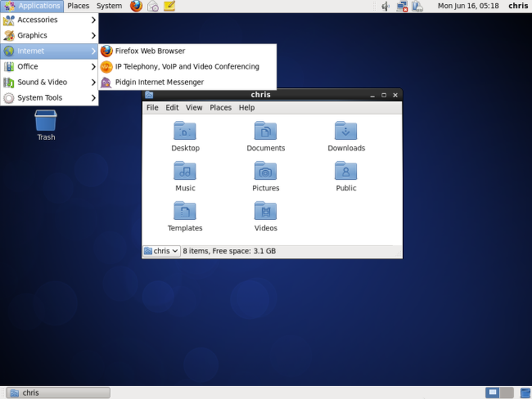Open the Places menu on top panel
The image size is (532, 399).
click(x=78, y=6)
